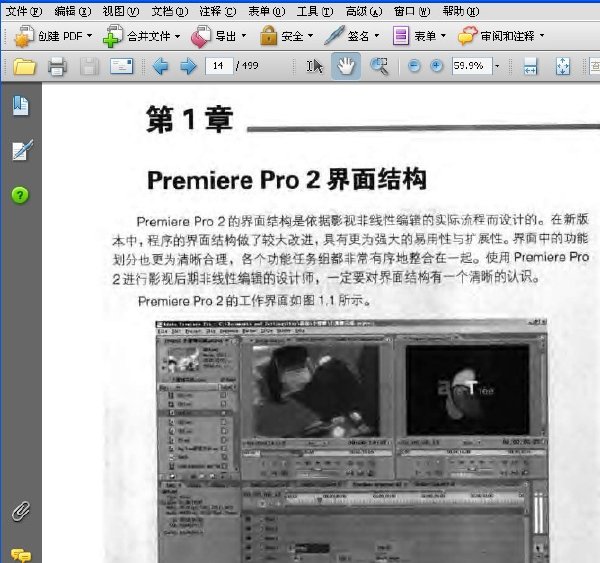Open the 工具 menu
The width and height of the screenshot is (600, 563).
tap(315, 11)
